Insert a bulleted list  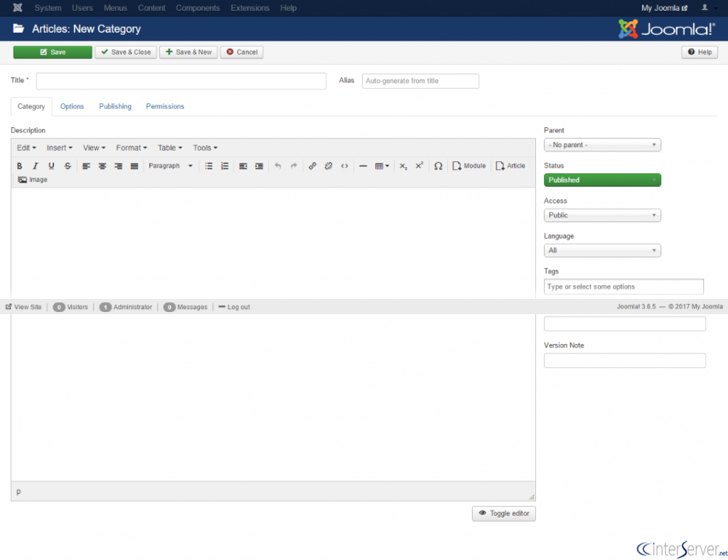pyautogui.click(x=209, y=166)
